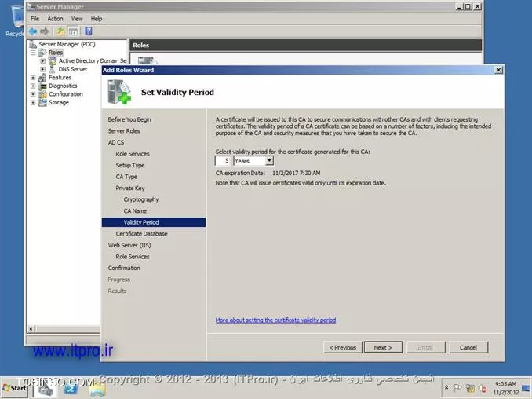
Task: Click the Back arrow in Server Manager toolbar
Action: (x=33, y=31)
